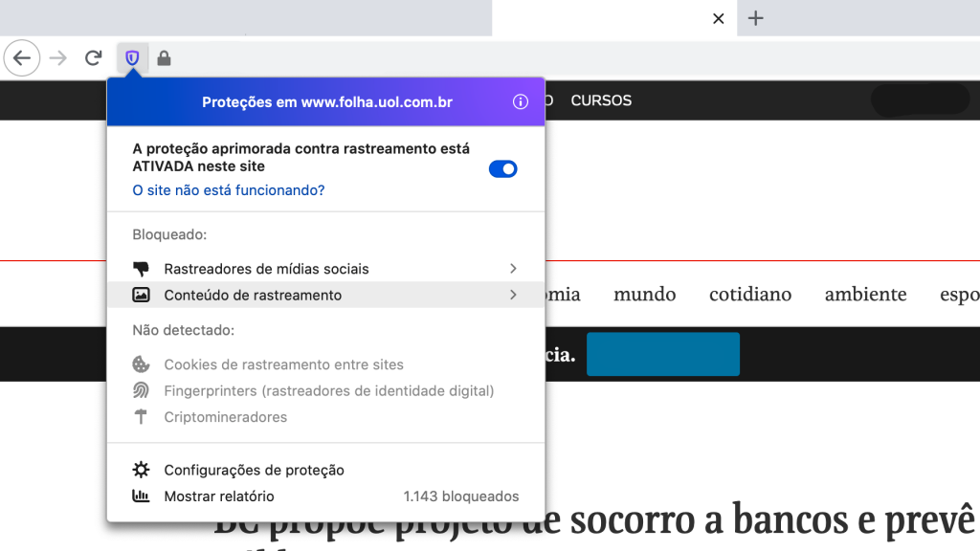The width and height of the screenshot is (980, 551).
Task: Click the Bloqueado: section label
Action: [169, 234]
